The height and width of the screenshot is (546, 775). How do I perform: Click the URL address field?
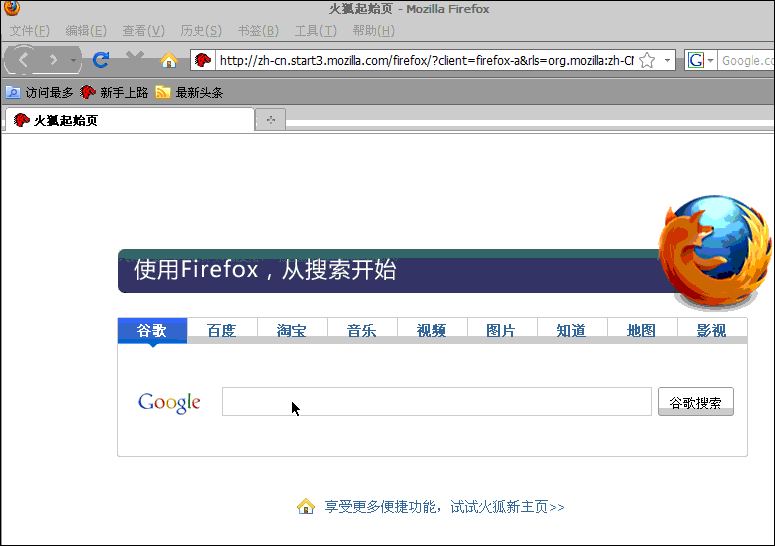(x=426, y=61)
